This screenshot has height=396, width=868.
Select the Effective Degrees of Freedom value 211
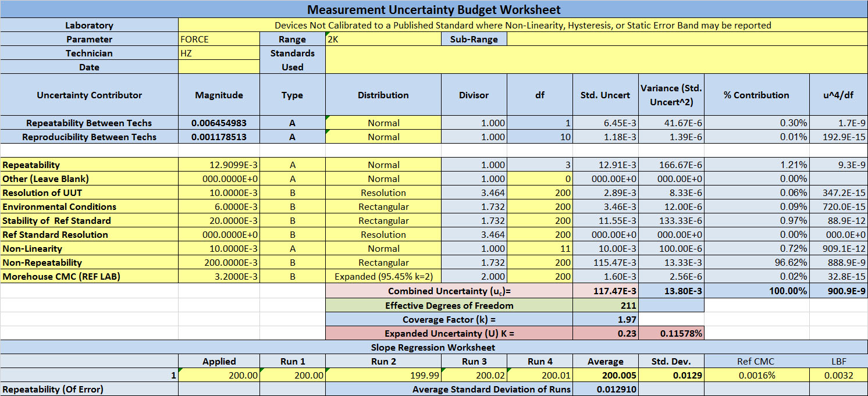coord(606,305)
